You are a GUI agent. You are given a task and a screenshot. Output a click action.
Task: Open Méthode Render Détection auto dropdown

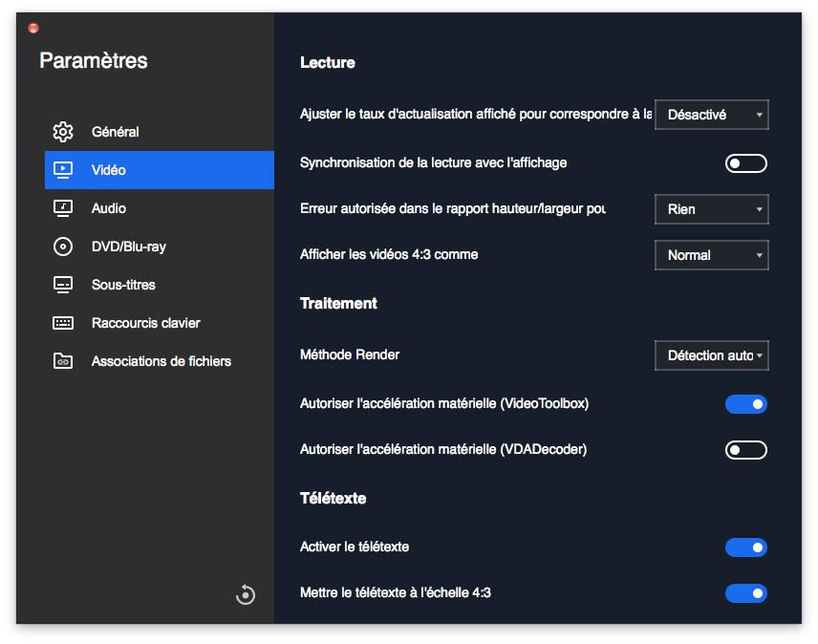coord(711,355)
